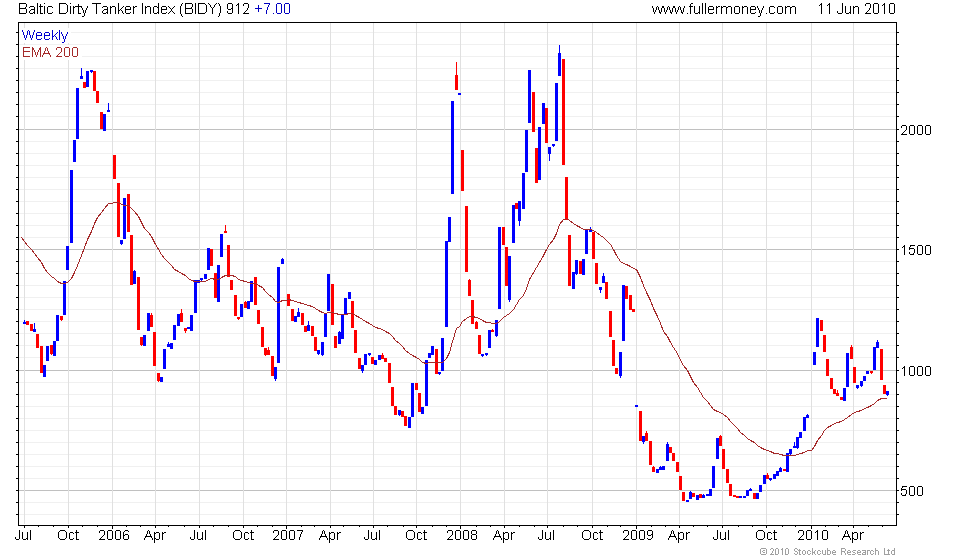Select the index value '912' in header
This screenshot has width=980, height=560.
click(x=238, y=9)
